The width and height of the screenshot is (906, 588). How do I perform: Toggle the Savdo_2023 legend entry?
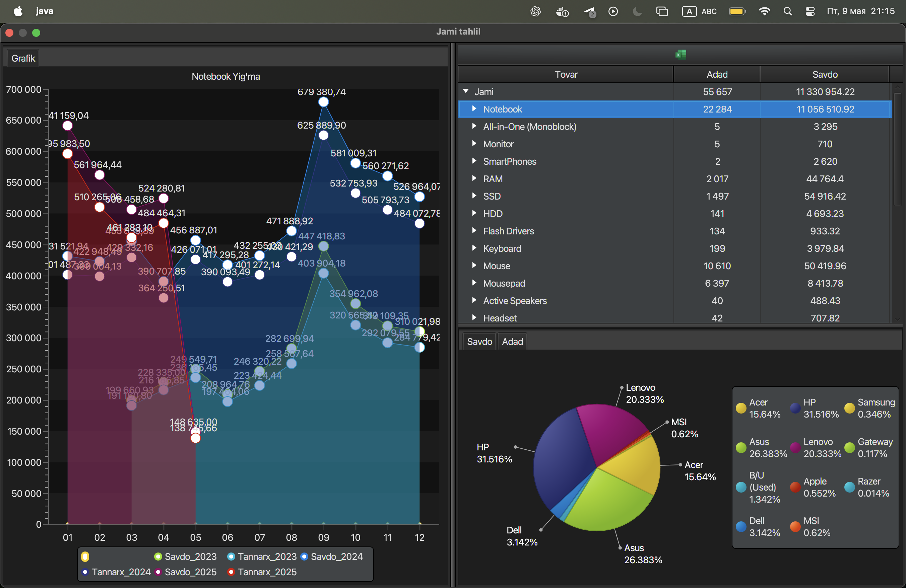click(x=185, y=557)
